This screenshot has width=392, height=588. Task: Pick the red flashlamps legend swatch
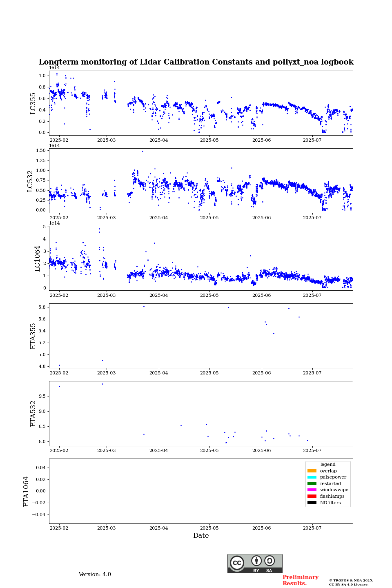click(312, 496)
